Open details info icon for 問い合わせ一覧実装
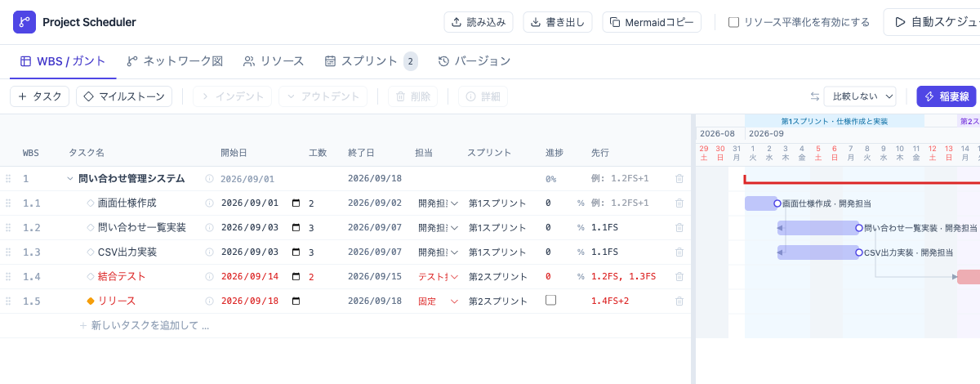 (x=209, y=228)
